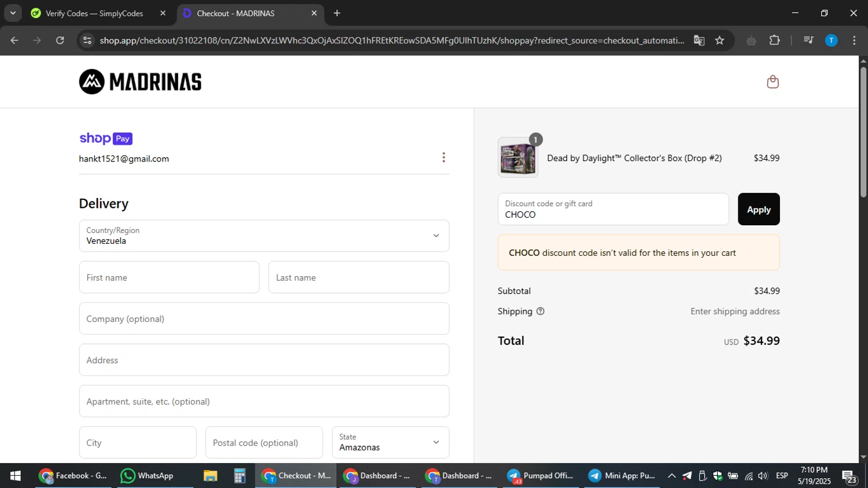The image size is (868, 488).
Task: Open the shopping bag cart icon
Action: (773, 82)
